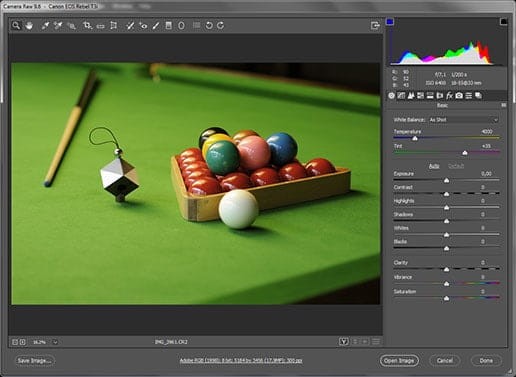The image size is (516, 377).
Task: Click the Blacks slider handle
Action: point(447,248)
